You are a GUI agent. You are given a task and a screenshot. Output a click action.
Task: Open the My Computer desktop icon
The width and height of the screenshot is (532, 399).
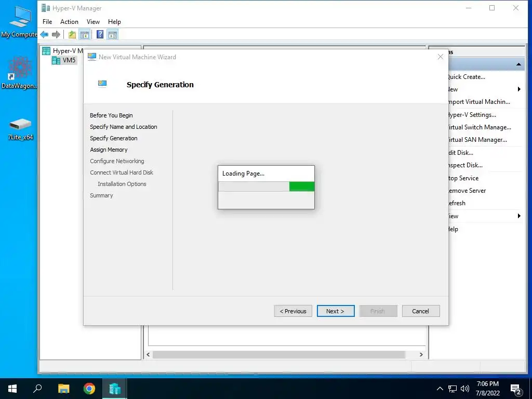pyautogui.click(x=19, y=22)
